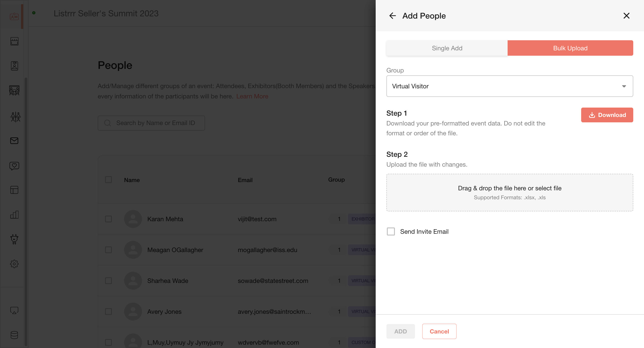The width and height of the screenshot is (644, 348).
Task: Open the database stack icon in sidebar
Action: (14, 335)
